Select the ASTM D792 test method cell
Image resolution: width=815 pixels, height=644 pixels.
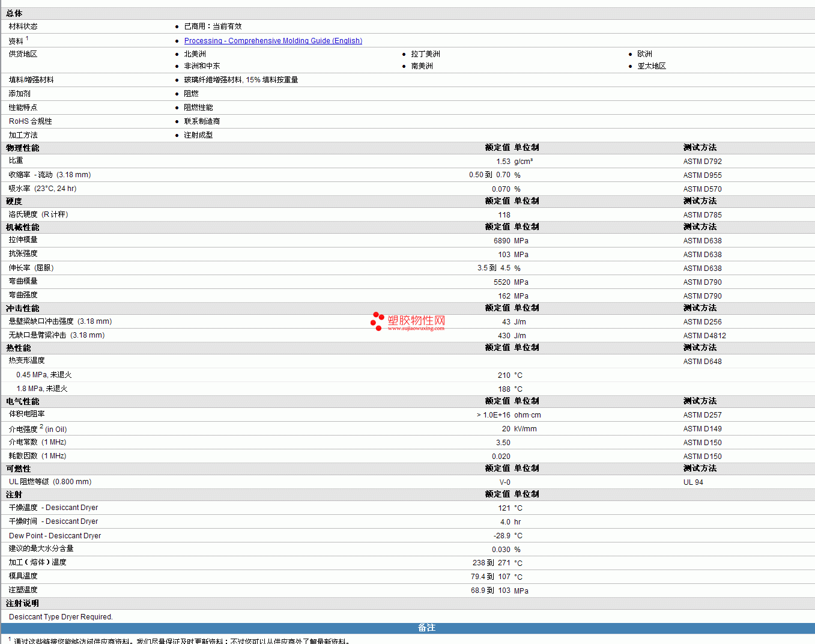703,162
